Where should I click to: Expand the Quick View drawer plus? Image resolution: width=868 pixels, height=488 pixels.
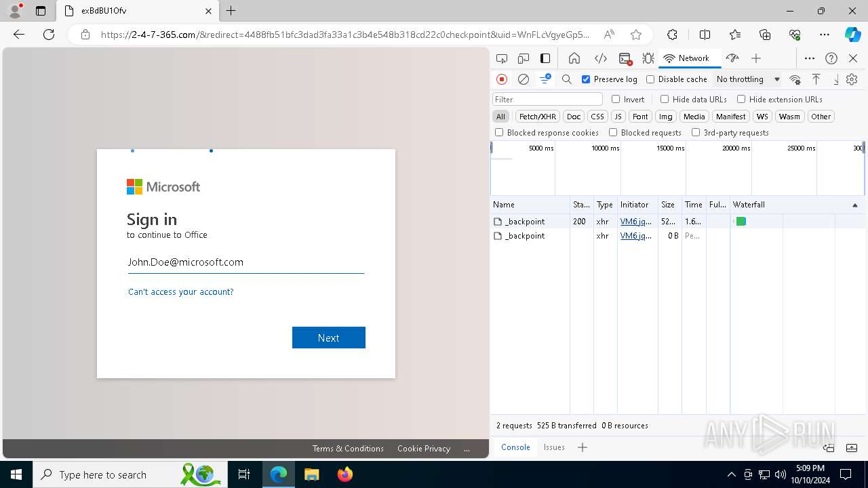[x=583, y=447]
